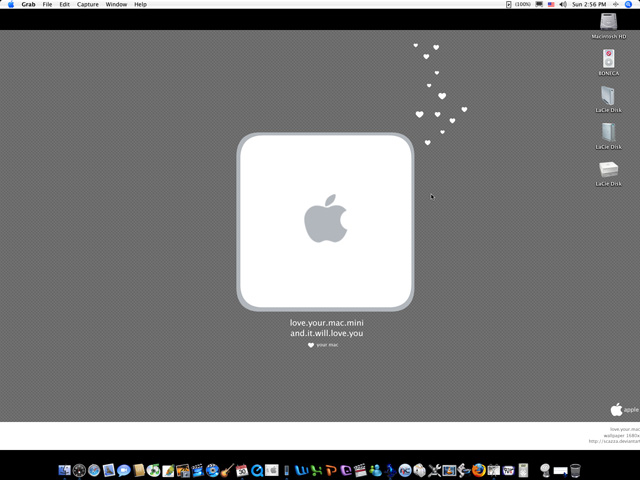Open the Grab application menu

(28, 4)
